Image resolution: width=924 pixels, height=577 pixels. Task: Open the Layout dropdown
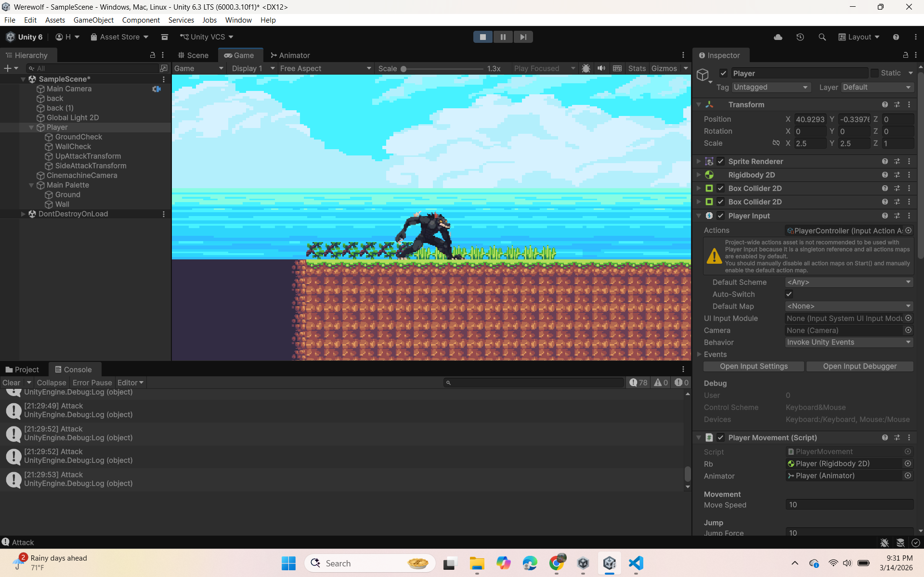(x=859, y=37)
